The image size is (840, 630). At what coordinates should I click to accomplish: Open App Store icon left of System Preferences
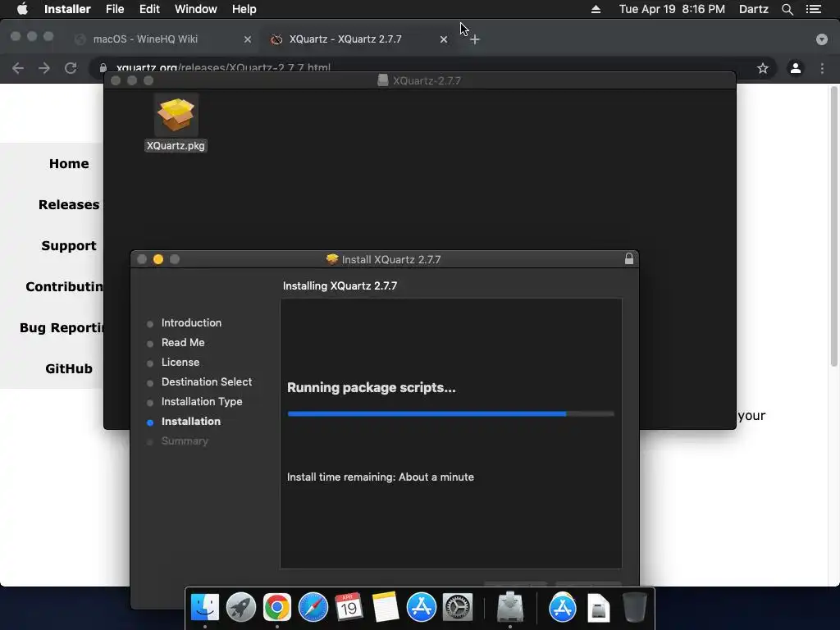[x=422, y=608]
